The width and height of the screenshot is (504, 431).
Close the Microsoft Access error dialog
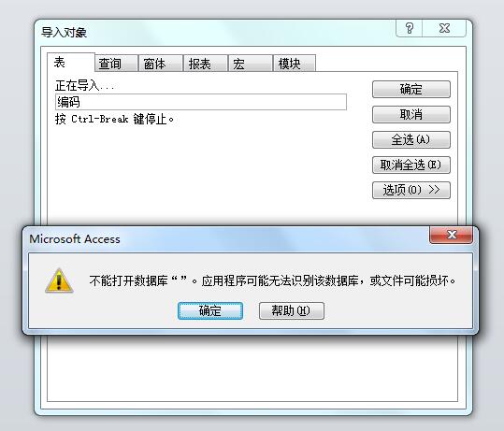[451, 235]
